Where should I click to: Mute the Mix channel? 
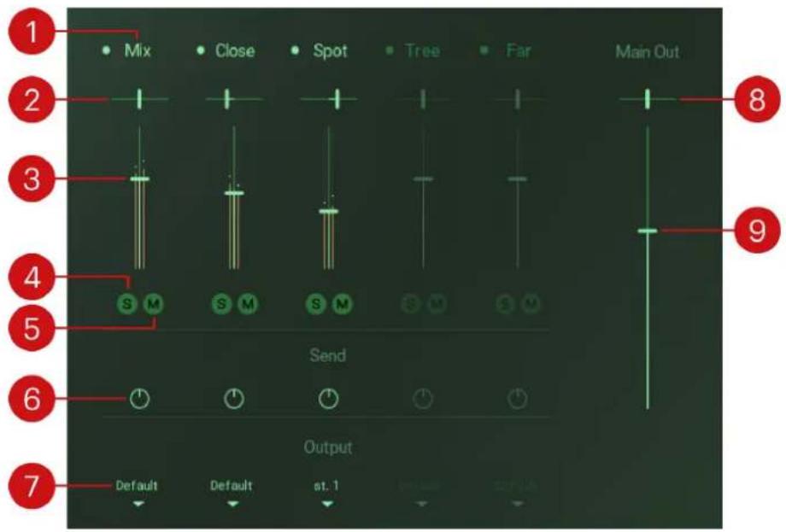tap(154, 303)
